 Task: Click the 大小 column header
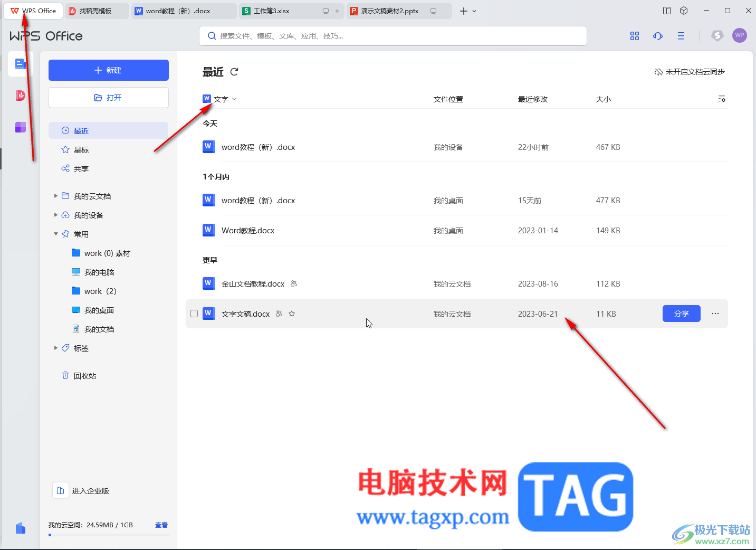(604, 99)
